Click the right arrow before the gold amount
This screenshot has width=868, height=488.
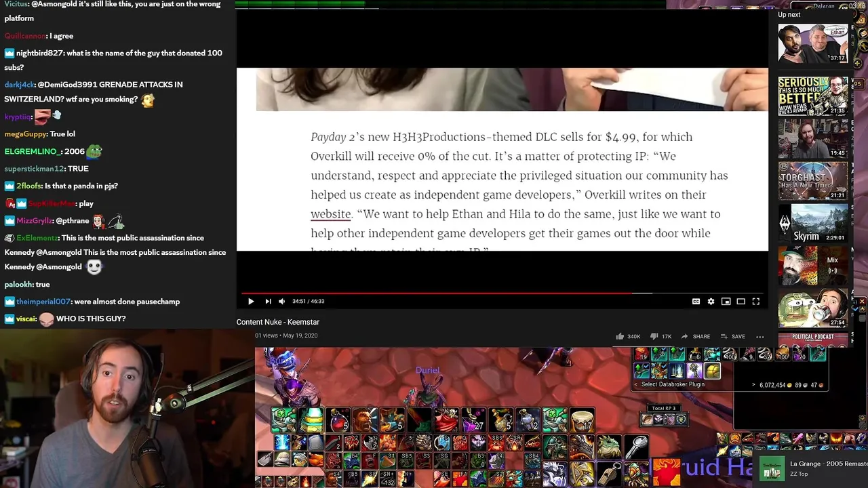point(753,385)
